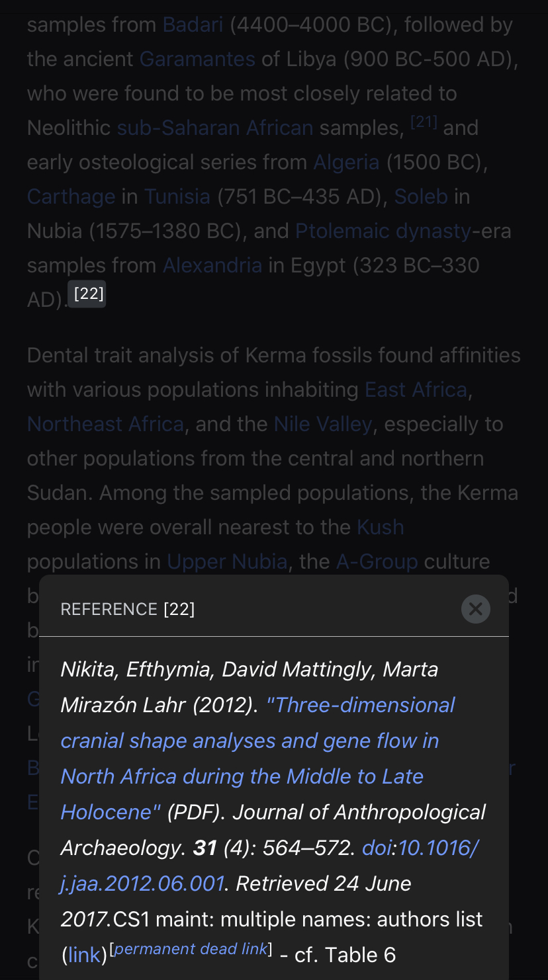The image size is (548, 980).
Task: Tap the footnote [21] superscript
Action: point(424,122)
